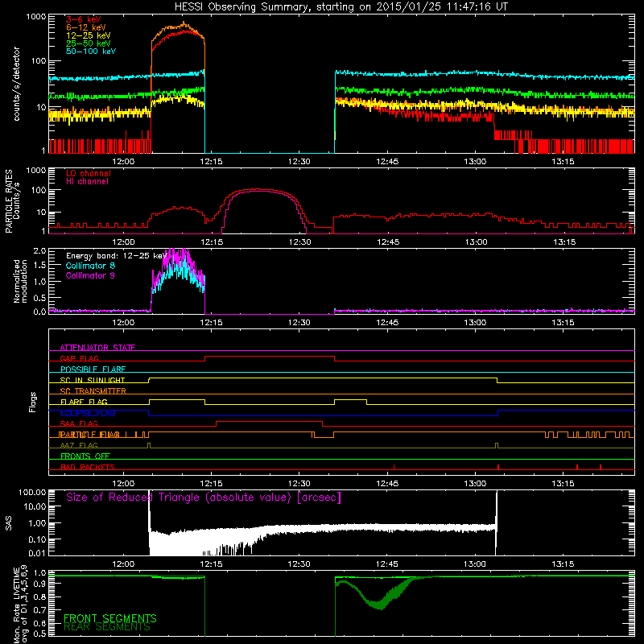
Task: Click the Size of Reduced Triangle label
Action: 204,497
